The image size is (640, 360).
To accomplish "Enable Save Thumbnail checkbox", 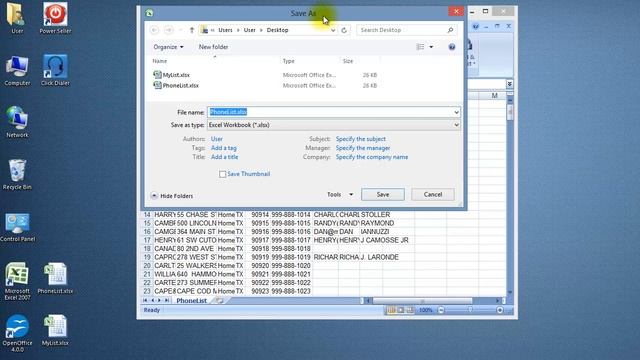I will tap(222, 174).
